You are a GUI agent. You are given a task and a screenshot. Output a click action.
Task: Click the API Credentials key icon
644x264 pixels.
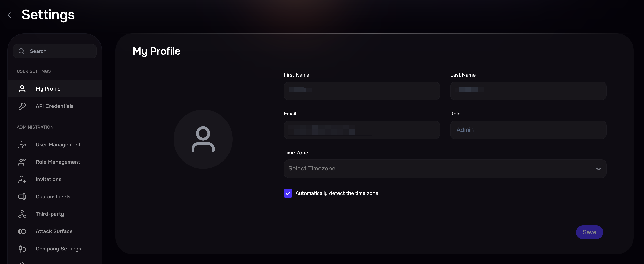(x=22, y=106)
